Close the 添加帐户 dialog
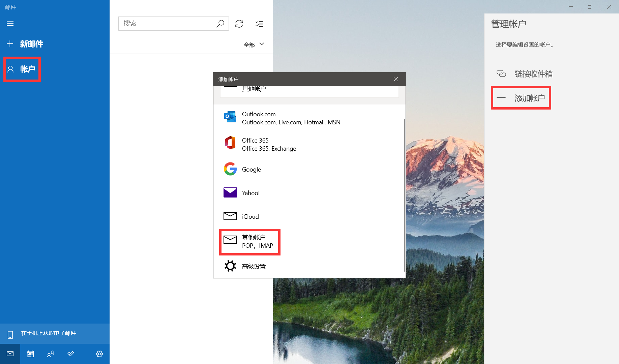 [x=396, y=79]
